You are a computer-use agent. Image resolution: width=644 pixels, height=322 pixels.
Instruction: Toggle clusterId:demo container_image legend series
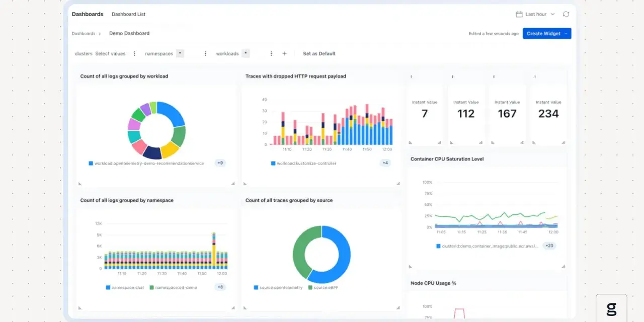(x=487, y=246)
